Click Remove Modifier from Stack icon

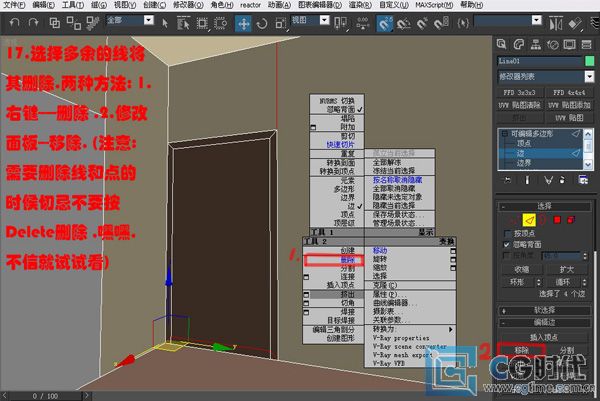[562, 180]
